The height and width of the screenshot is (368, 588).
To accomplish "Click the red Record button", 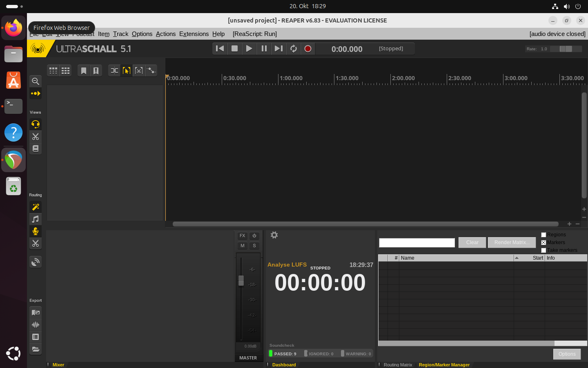I will pos(308,49).
